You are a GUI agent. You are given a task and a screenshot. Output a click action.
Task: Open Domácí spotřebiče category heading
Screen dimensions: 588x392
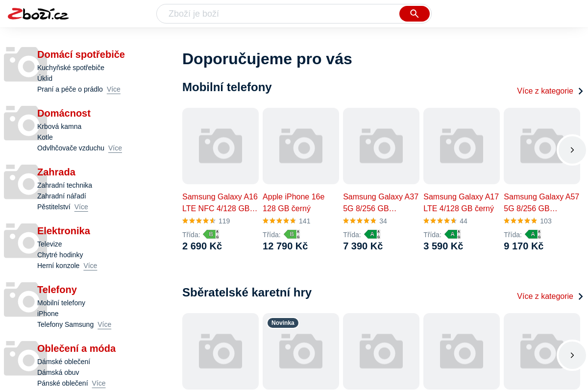(81, 54)
